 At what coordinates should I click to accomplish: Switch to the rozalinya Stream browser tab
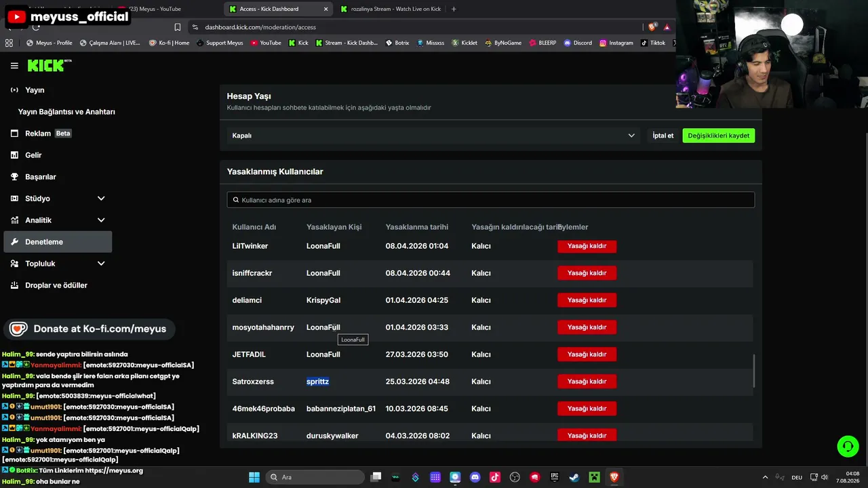click(391, 9)
